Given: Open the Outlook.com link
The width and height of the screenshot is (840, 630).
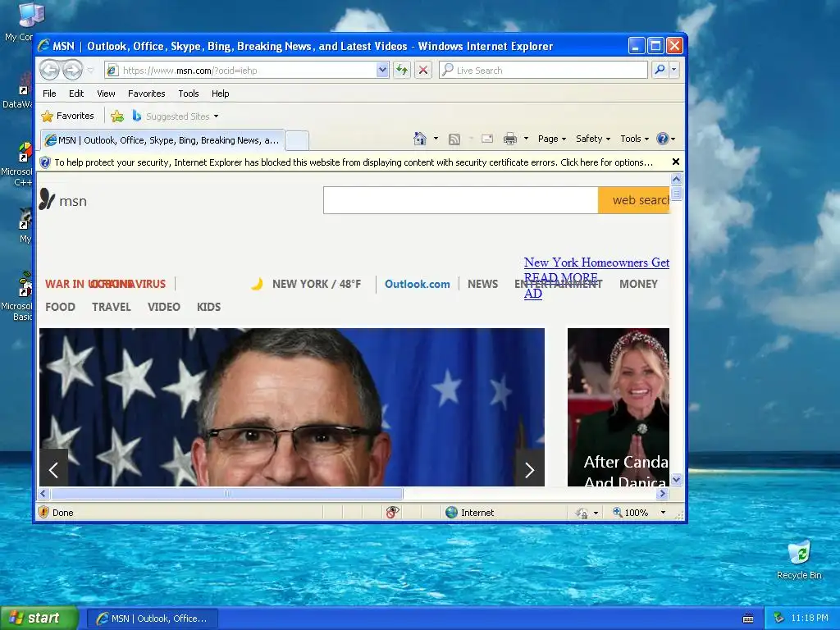Looking at the screenshot, I should [x=418, y=284].
